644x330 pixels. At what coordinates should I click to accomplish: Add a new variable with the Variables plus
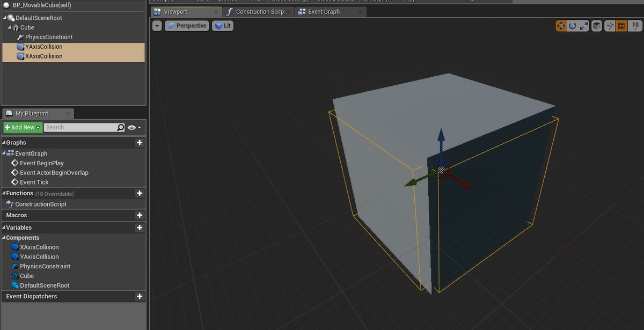[140, 228]
